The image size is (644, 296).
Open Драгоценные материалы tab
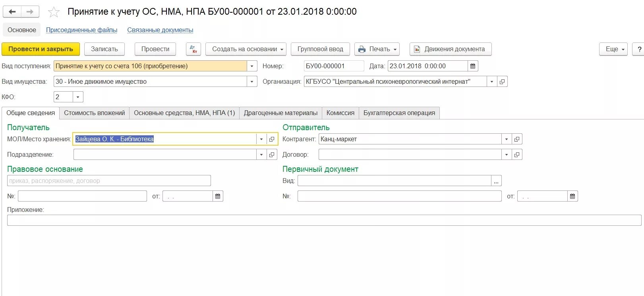click(281, 113)
